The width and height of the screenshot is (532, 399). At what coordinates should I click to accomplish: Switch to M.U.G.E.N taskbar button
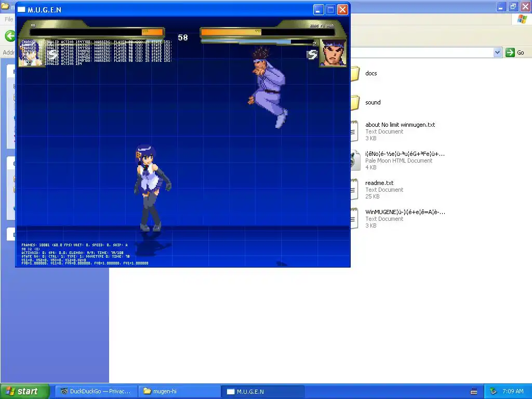262,391
